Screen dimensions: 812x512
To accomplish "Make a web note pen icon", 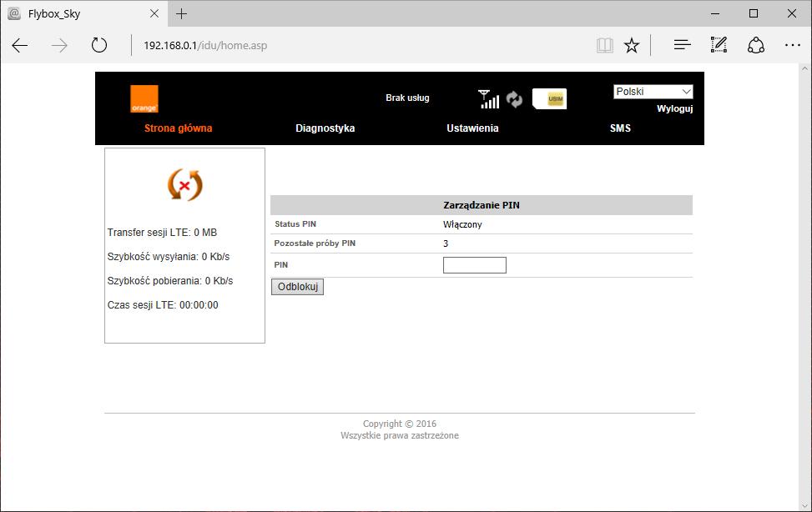I will [719, 45].
